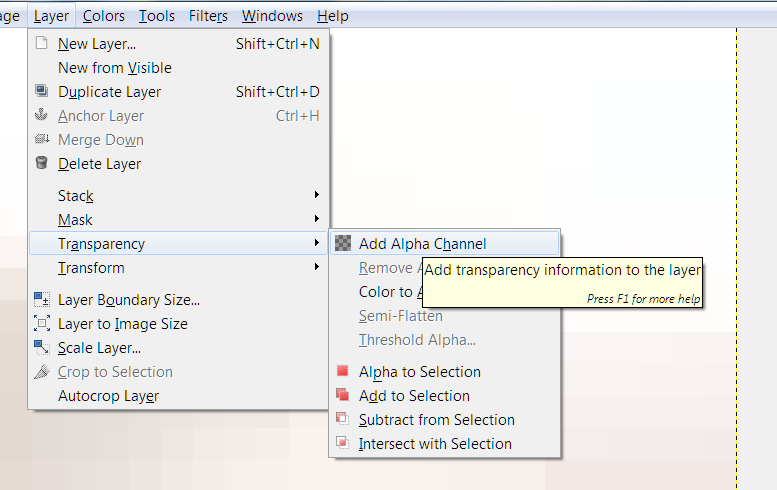The image size is (777, 490).
Task: Click the Scale Layer icon
Action: 41,348
